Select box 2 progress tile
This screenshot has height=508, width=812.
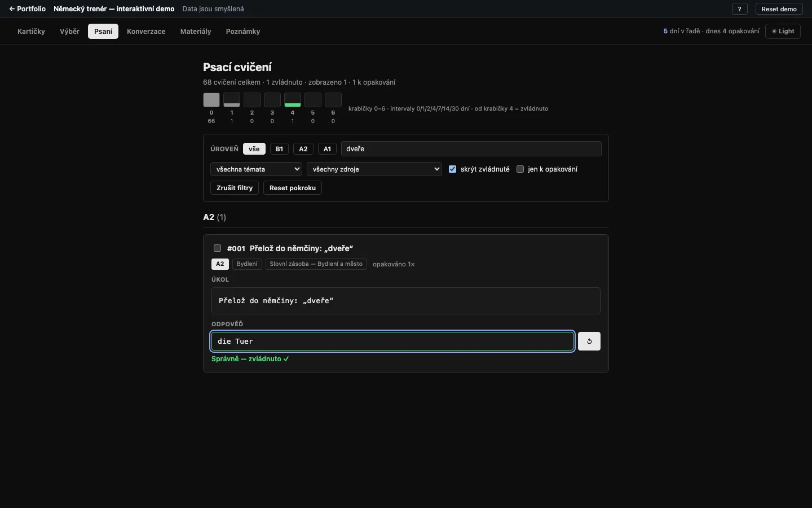[252, 100]
